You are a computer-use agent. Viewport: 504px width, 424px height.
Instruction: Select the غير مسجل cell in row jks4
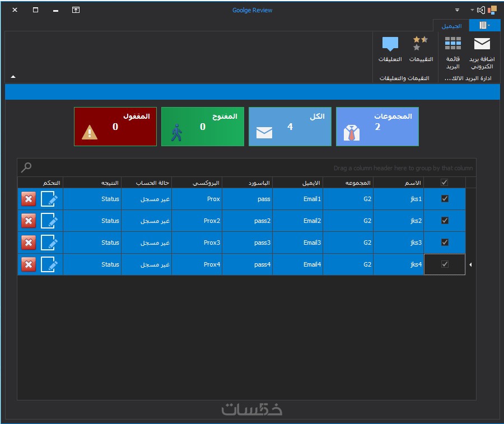pyautogui.click(x=147, y=264)
